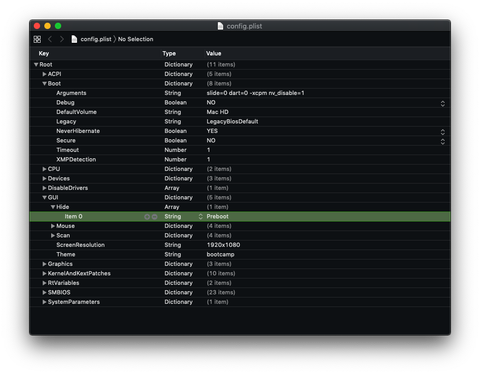The image size is (480, 374).
Task: Expand the KernelAndKextPatches dictionary
Action: point(44,274)
